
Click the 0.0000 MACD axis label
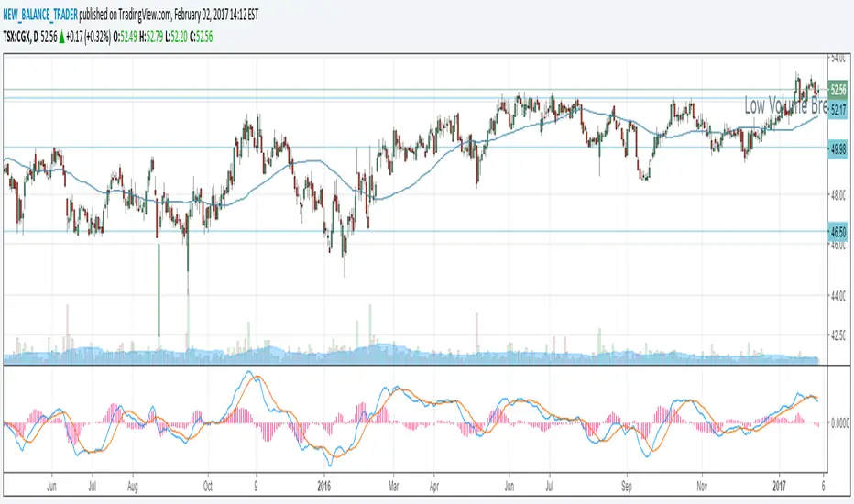(839, 422)
